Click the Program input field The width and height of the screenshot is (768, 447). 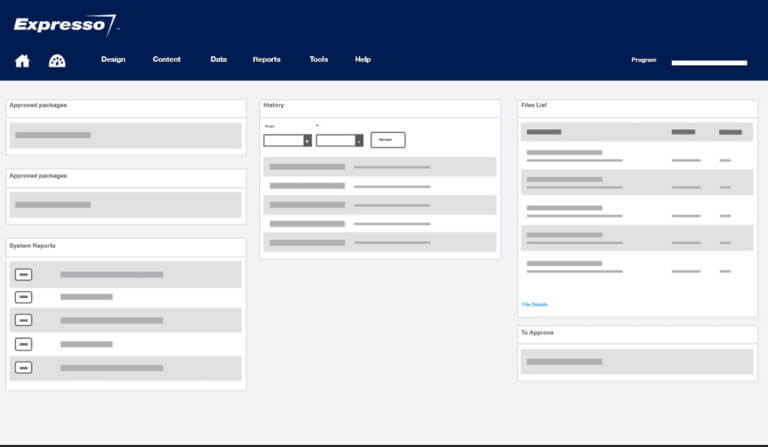coord(709,63)
